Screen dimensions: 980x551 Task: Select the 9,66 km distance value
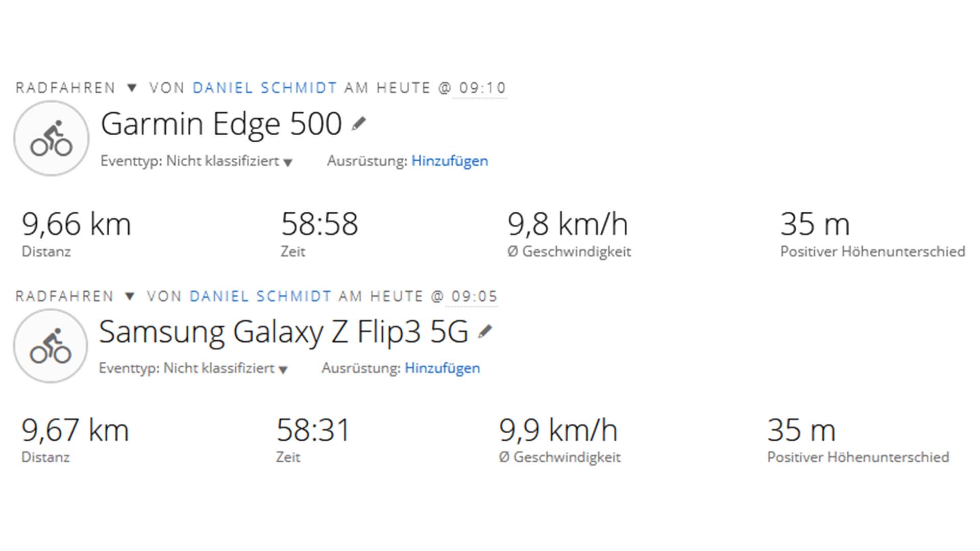76,224
